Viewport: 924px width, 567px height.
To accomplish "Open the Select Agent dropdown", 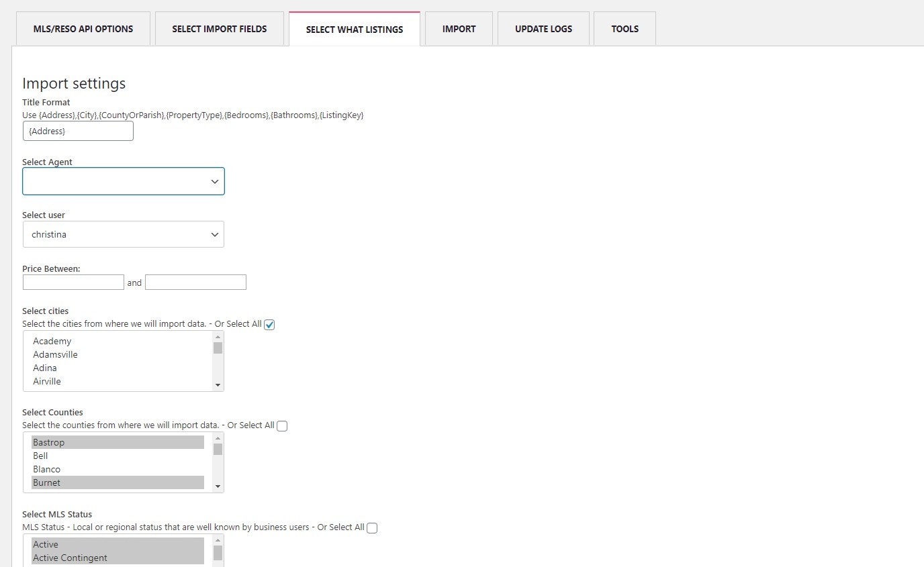I will pyautogui.click(x=124, y=181).
